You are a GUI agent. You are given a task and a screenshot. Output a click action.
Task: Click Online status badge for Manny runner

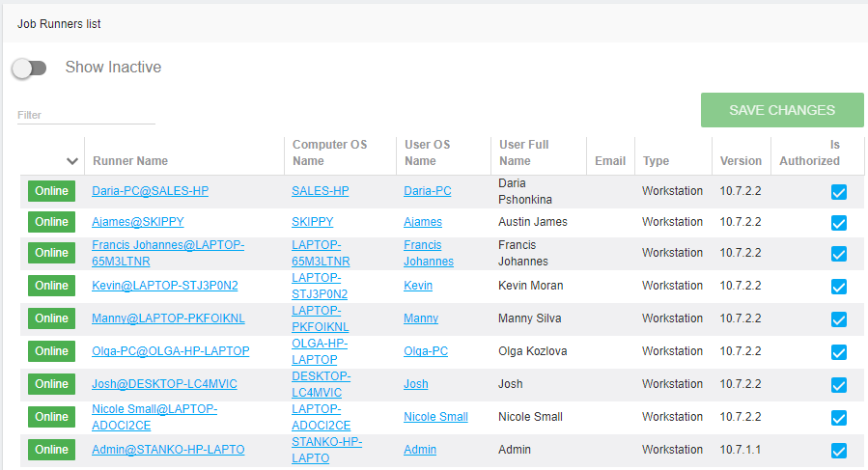(x=51, y=318)
